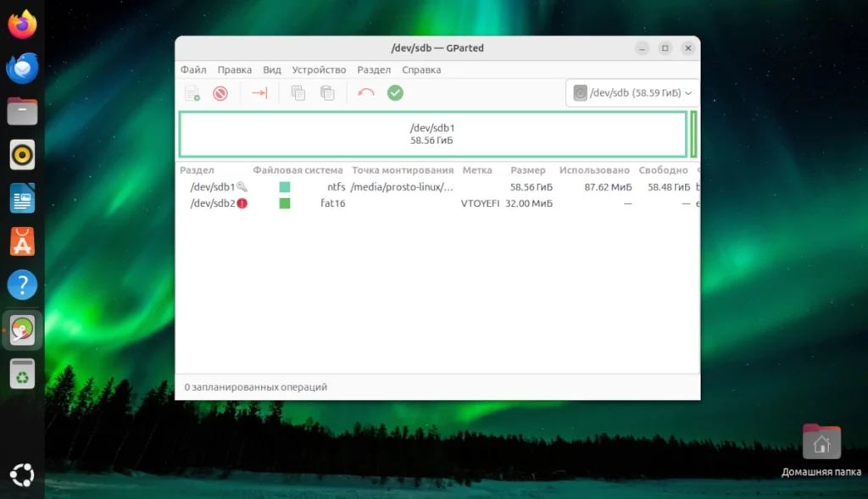Image resolution: width=868 pixels, height=499 pixels.
Task: Click the New partition toolbar icon
Action: coord(192,93)
